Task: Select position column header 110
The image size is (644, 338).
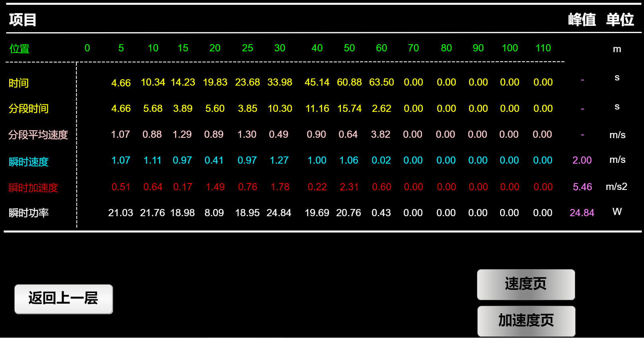Action: click(543, 48)
